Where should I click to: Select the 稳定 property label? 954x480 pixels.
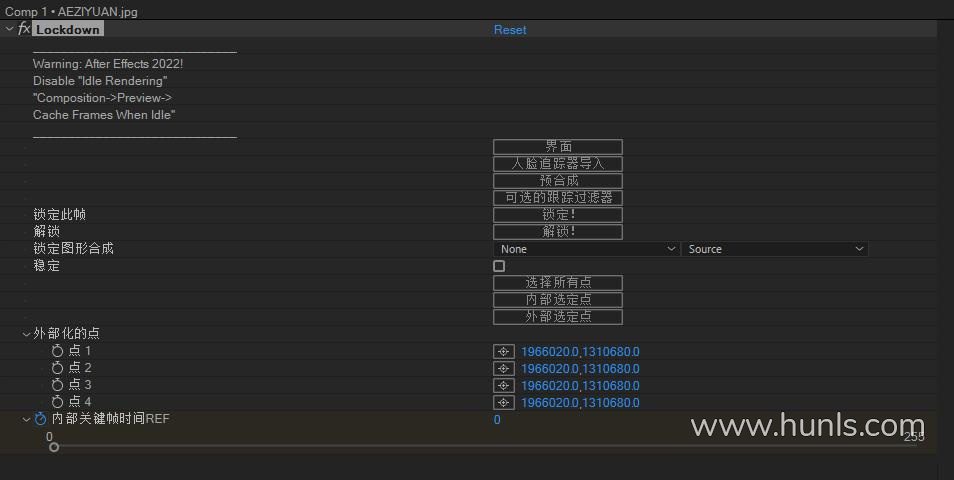46,266
